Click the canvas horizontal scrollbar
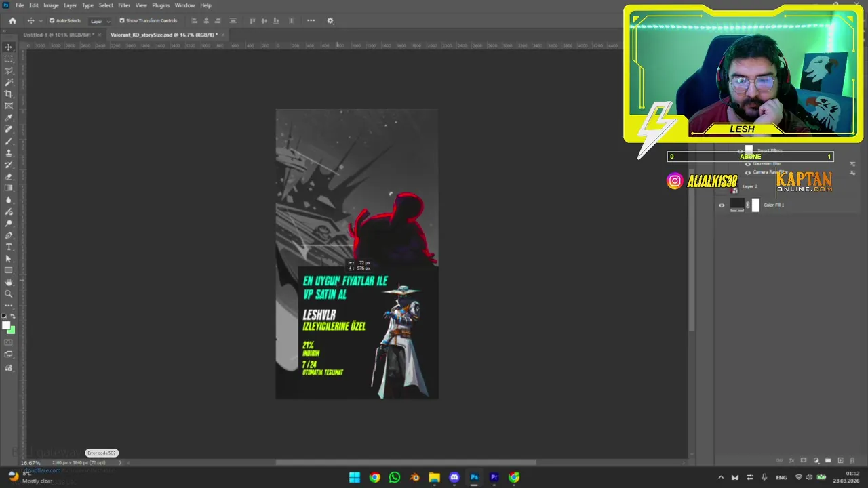 click(x=406, y=463)
